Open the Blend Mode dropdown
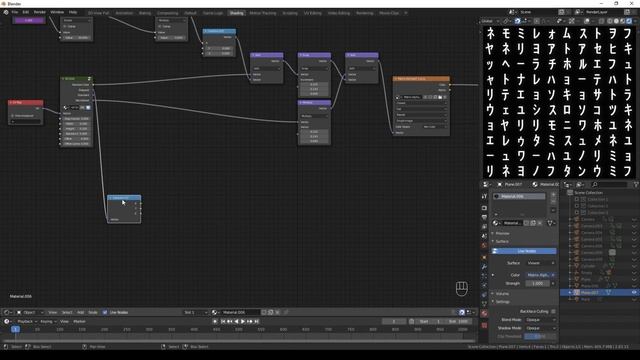Image resolution: width=640 pixels, height=360 pixels. (540, 320)
